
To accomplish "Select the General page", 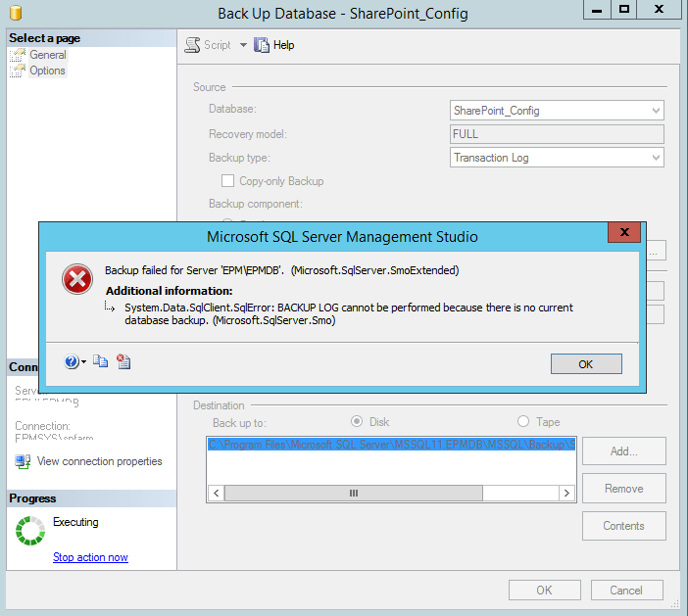I will pos(48,55).
